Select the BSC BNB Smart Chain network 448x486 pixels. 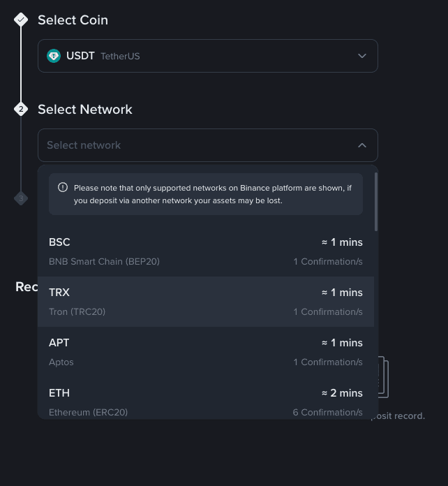click(x=206, y=251)
